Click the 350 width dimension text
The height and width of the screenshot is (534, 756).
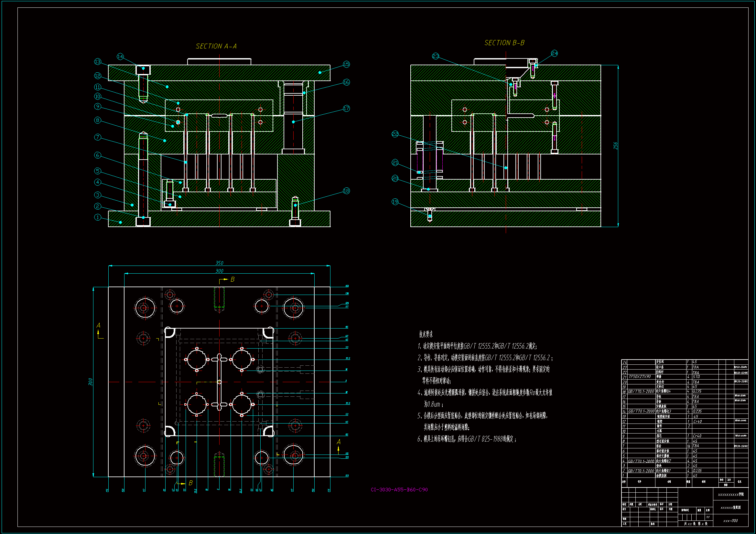[x=219, y=263]
